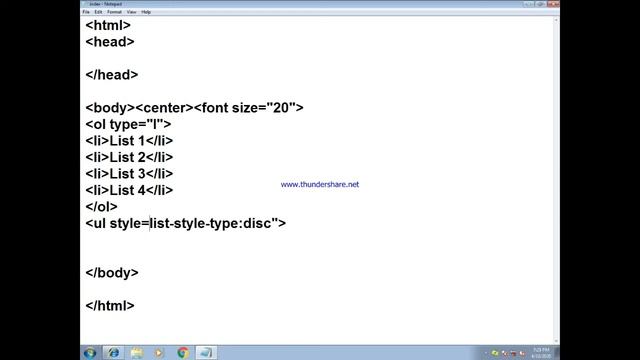This screenshot has width=640, height=360.
Task: Click the </html> closing tag line
Action: [x=110, y=306]
